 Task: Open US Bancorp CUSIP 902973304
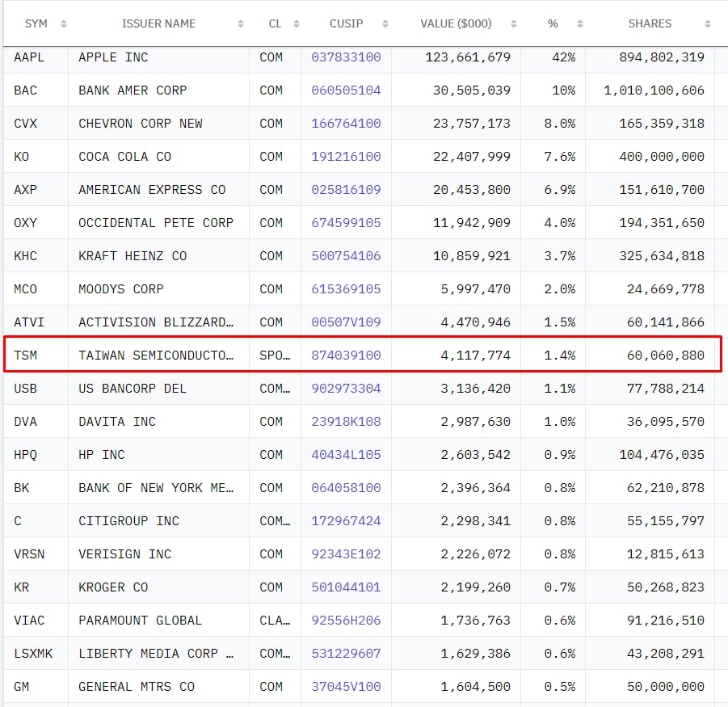pyautogui.click(x=346, y=388)
